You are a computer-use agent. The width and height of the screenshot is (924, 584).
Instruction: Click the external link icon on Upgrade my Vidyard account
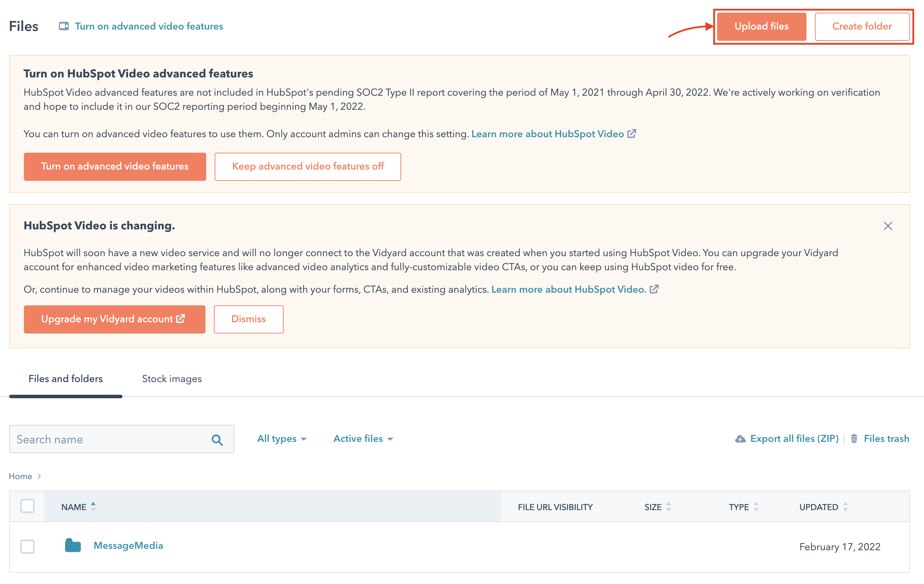[x=181, y=319]
